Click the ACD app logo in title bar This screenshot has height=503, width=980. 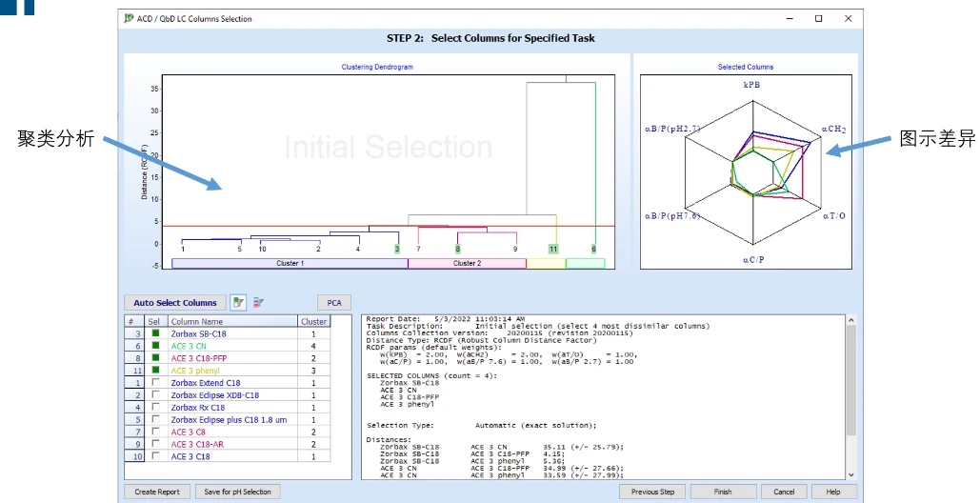(x=129, y=19)
